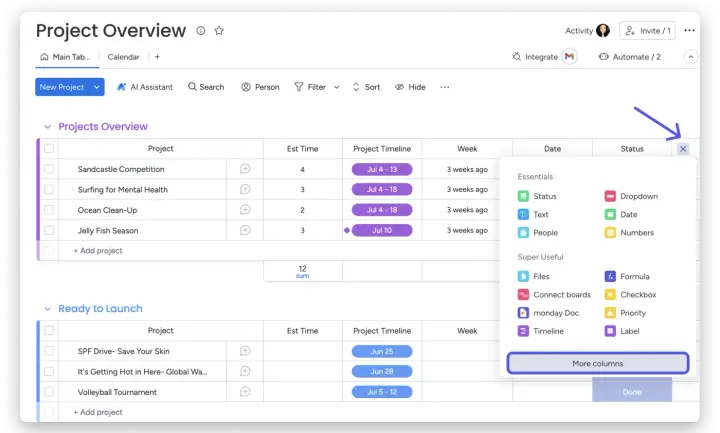Open conversation for Sandcastle Competition

coord(245,169)
